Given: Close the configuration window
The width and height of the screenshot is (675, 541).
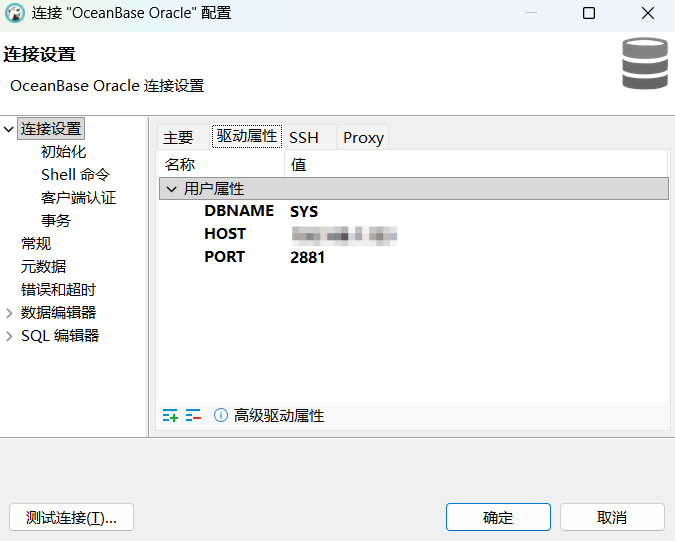Looking at the screenshot, I should (647, 13).
